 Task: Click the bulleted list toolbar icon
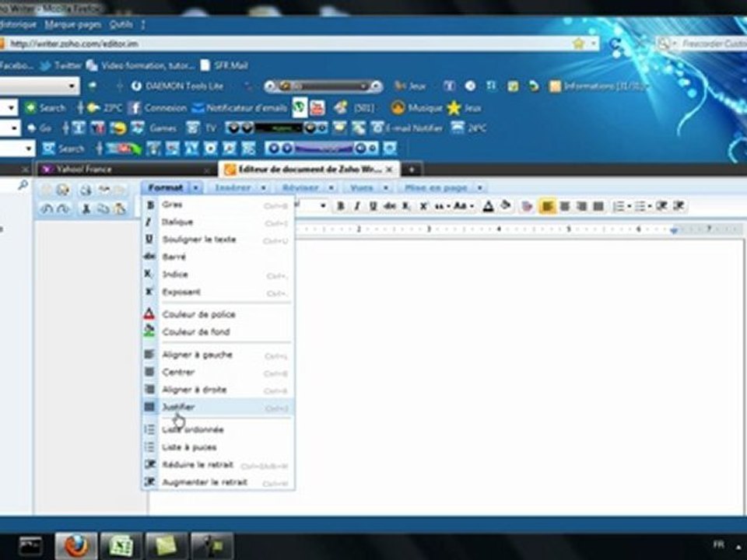pyautogui.click(x=640, y=206)
